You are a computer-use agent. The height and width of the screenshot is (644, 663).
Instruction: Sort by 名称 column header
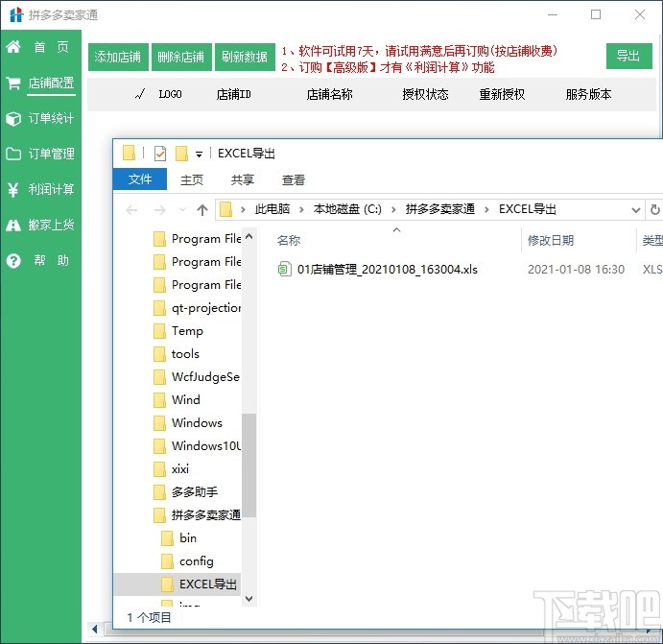[289, 241]
